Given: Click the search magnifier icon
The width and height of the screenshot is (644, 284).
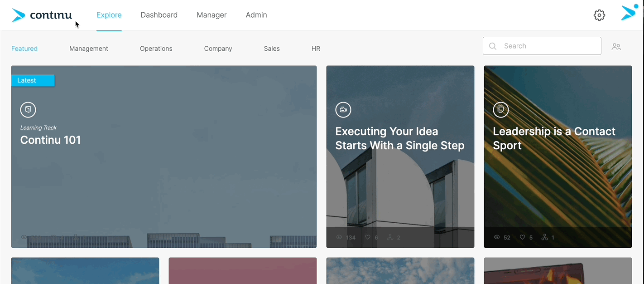Looking at the screenshot, I should pos(493,46).
